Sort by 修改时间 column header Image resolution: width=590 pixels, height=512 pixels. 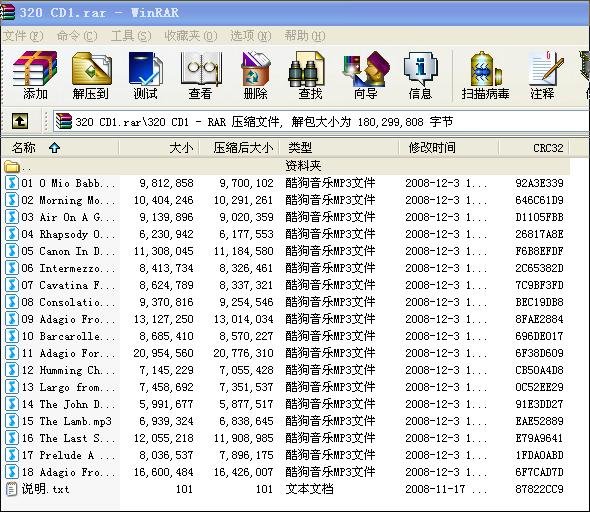coord(449,147)
